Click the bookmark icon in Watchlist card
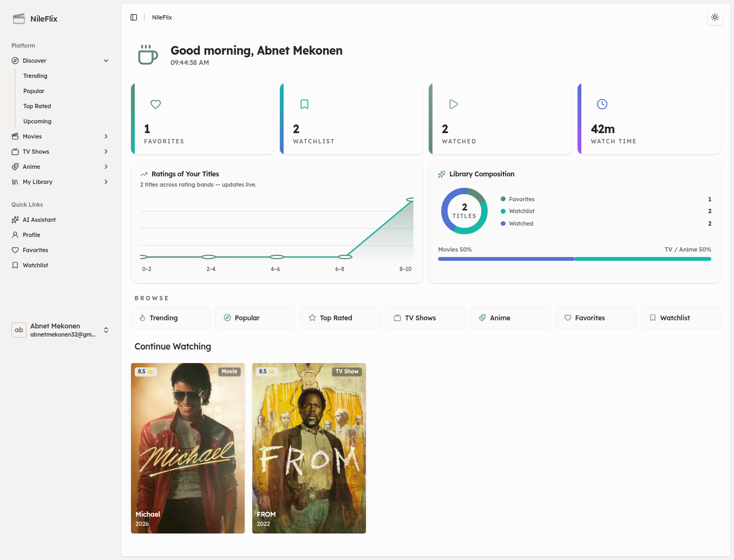The width and height of the screenshot is (734, 560). click(x=305, y=104)
